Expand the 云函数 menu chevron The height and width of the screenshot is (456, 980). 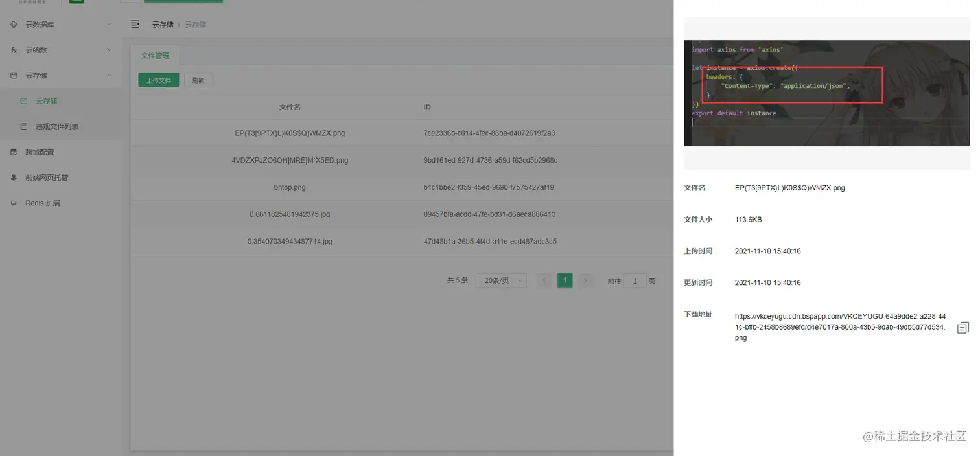[x=109, y=50]
